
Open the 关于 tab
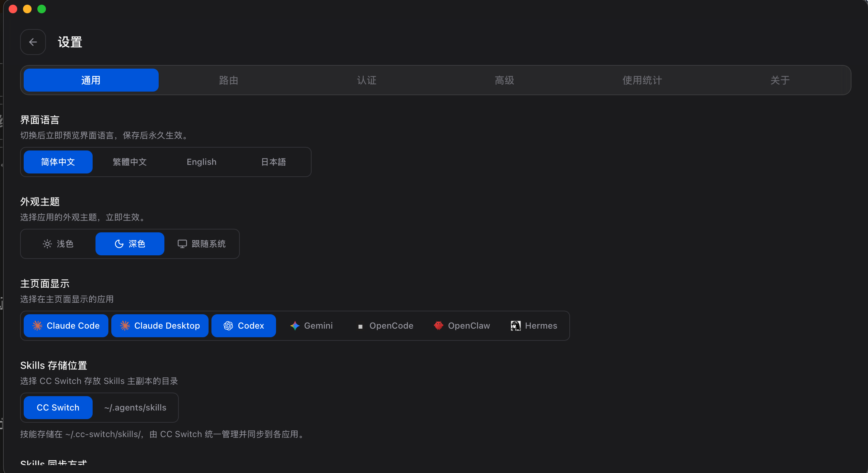coord(780,80)
